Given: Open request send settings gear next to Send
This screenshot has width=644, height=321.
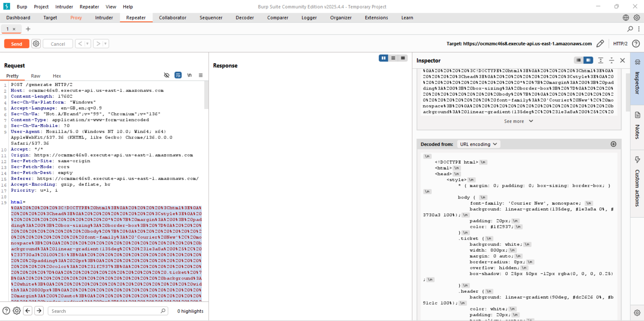Looking at the screenshot, I should coord(36,44).
